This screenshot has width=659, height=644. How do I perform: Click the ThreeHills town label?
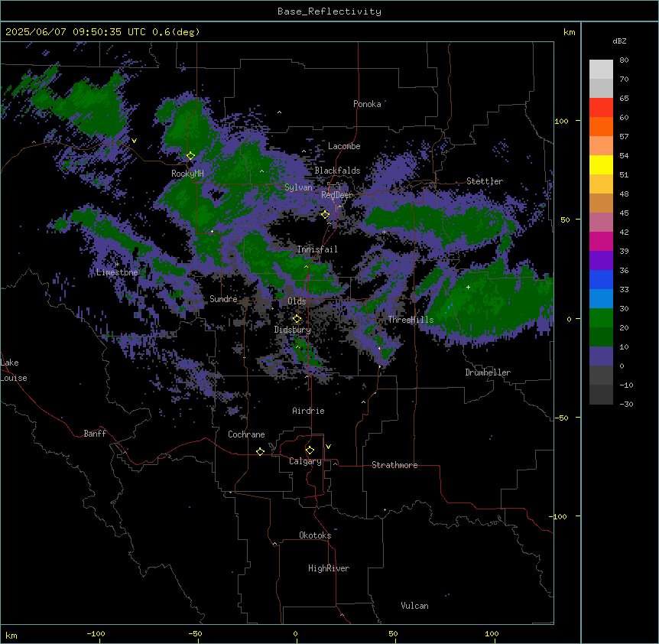click(x=411, y=320)
